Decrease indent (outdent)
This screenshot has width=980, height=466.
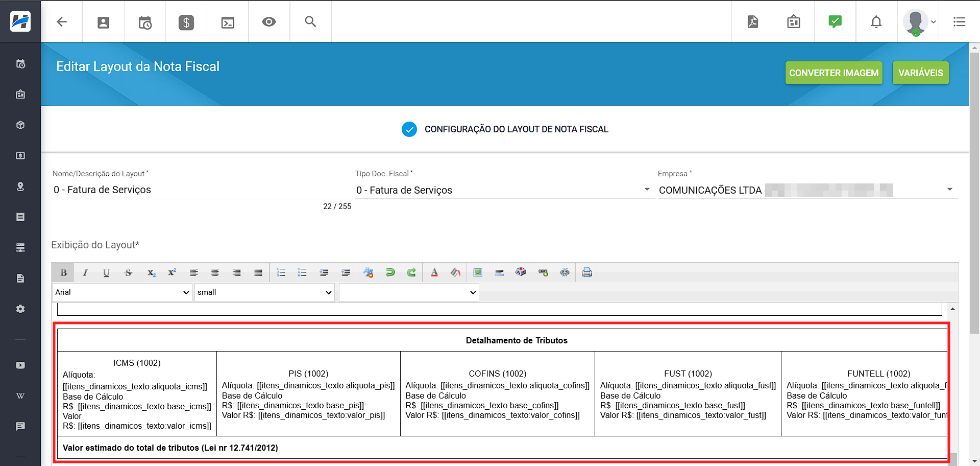[x=324, y=273]
